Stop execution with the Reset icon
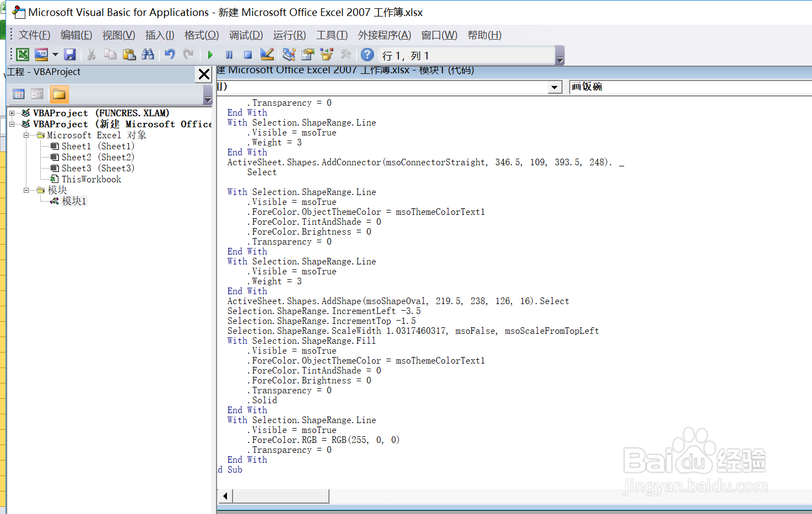This screenshot has width=812, height=514. click(x=248, y=55)
